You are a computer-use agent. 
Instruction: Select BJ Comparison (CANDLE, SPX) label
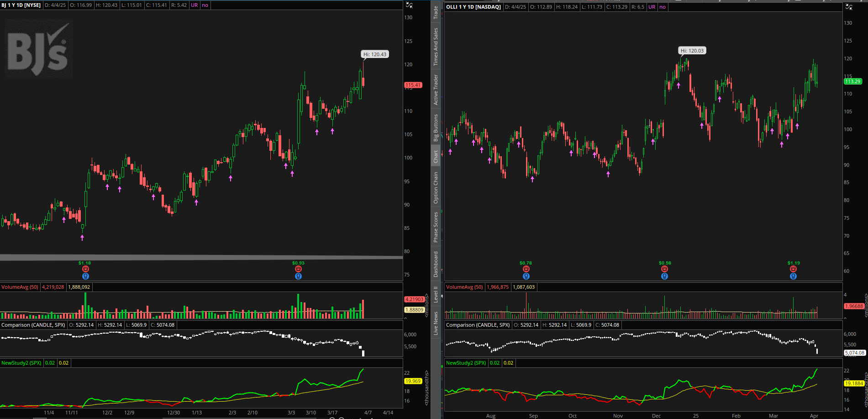[x=33, y=325]
